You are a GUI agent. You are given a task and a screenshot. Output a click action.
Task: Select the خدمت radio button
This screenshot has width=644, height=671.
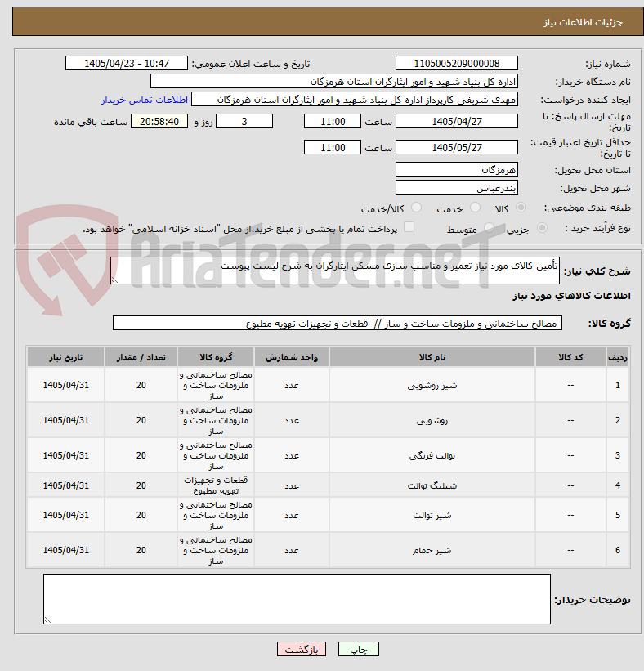(475, 208)
